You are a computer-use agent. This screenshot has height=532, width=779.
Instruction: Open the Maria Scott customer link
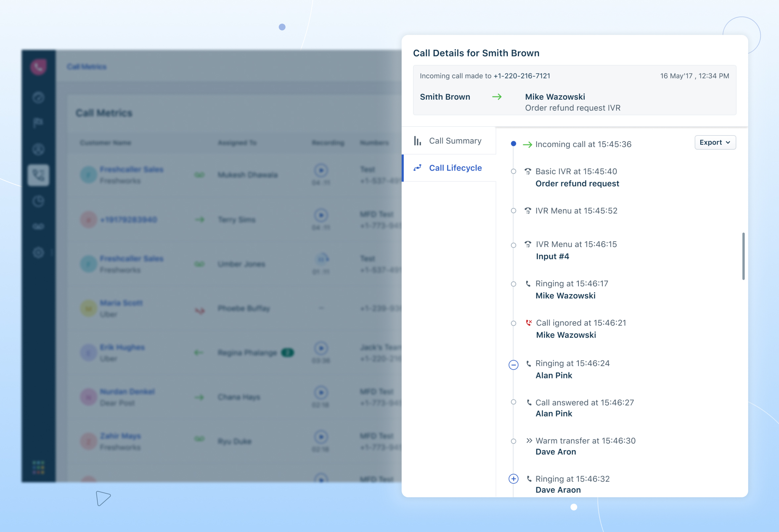point(121,303)
